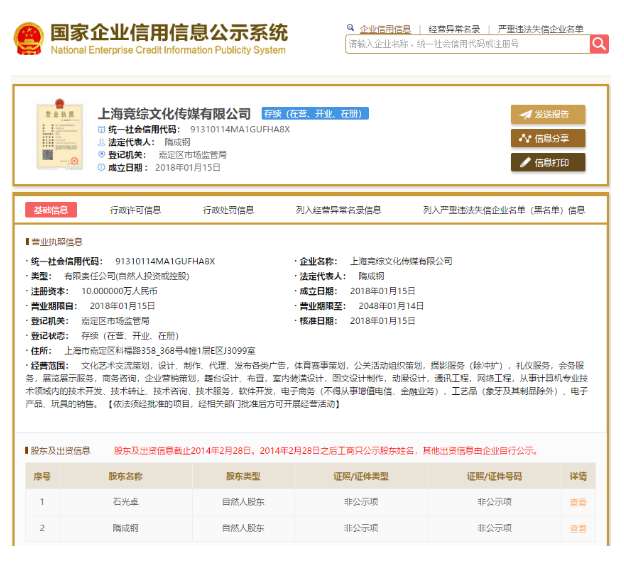Click the person icon beside 法定代表人

(101, 142)
